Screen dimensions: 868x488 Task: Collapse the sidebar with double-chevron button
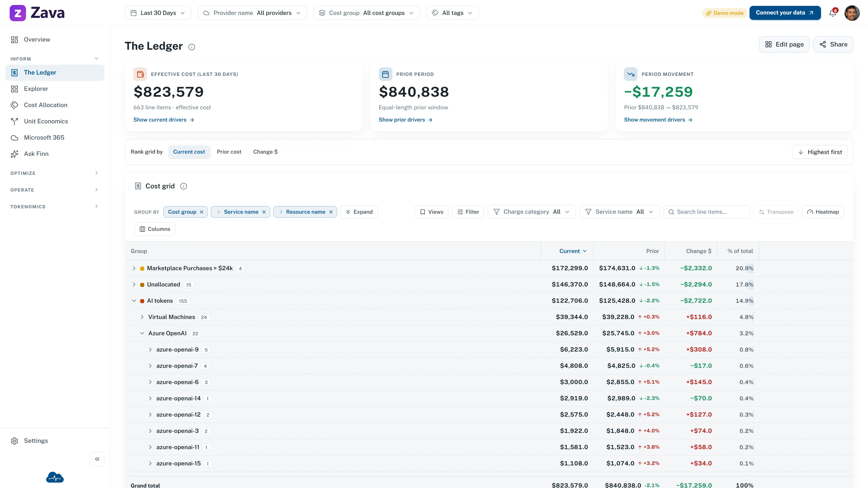tap(97, 459)
